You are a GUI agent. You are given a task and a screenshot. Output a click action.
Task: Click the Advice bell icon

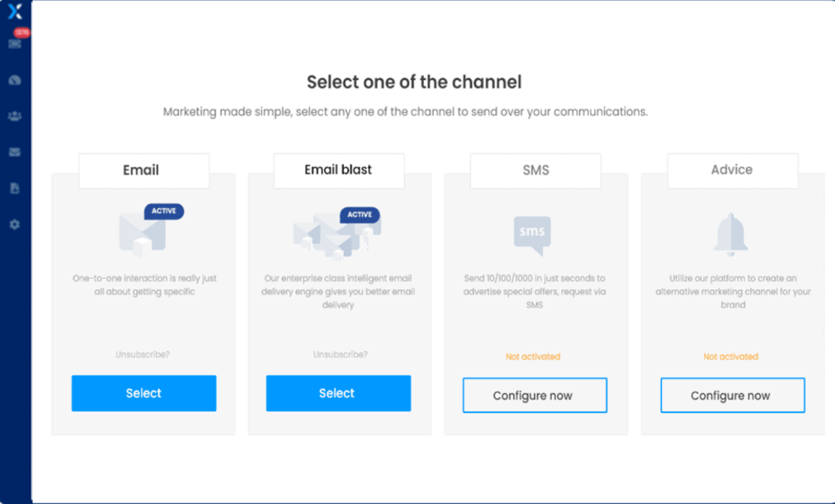click(730, 235)
